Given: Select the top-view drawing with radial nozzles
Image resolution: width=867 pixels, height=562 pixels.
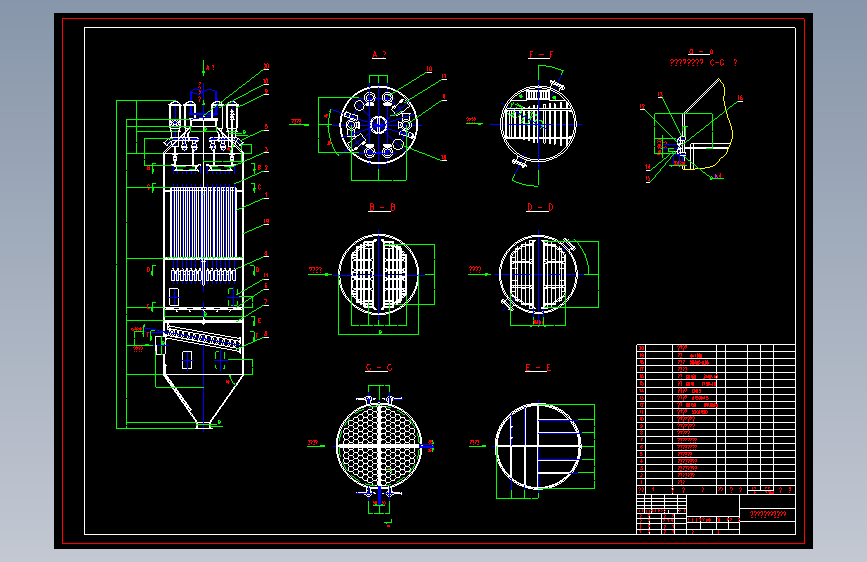Looking at the screenshot, I should [379, 125].
